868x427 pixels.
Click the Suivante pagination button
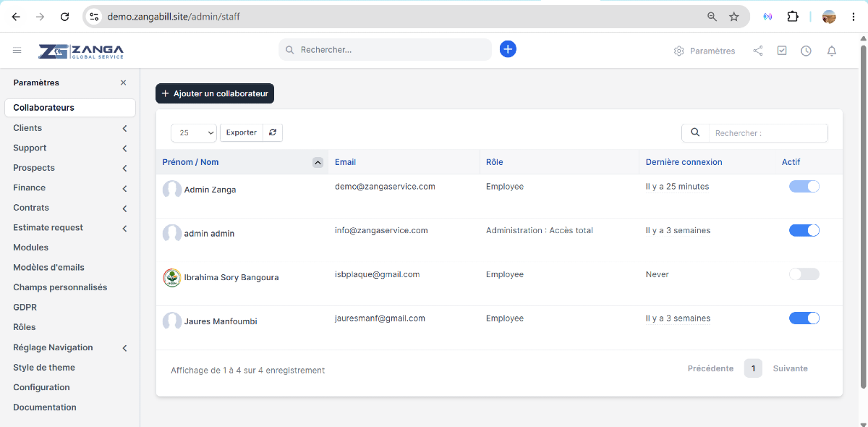(791, 368)
